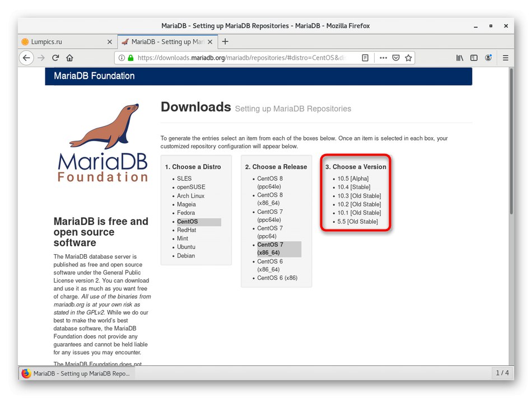Pick version 5.5 [Old Stable]
The image size is (532, 398).
point(358,222)
